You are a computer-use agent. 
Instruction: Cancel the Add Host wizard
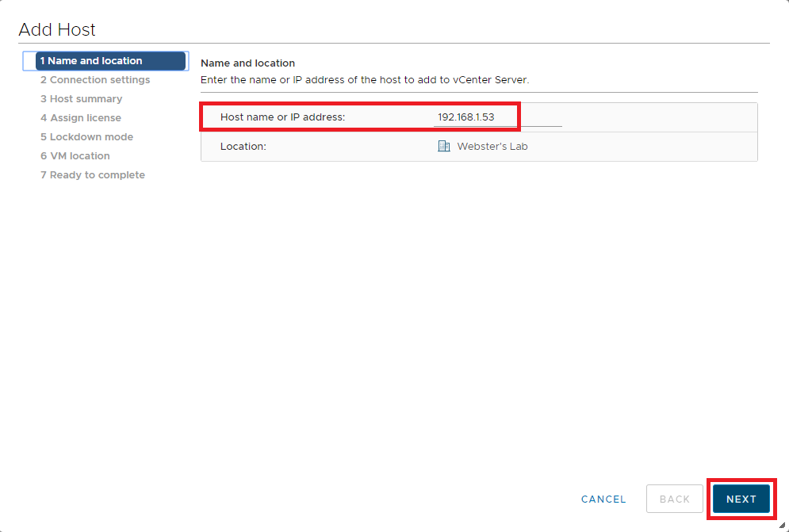(x=603, y=499)
